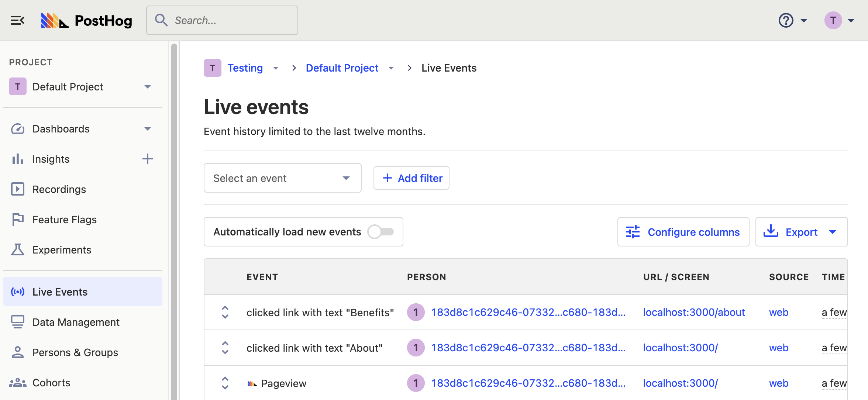Screen dimensions: 868x400
Task: Expand the Pageview event row
Action: pyautogui.click(x=225, y=383)
